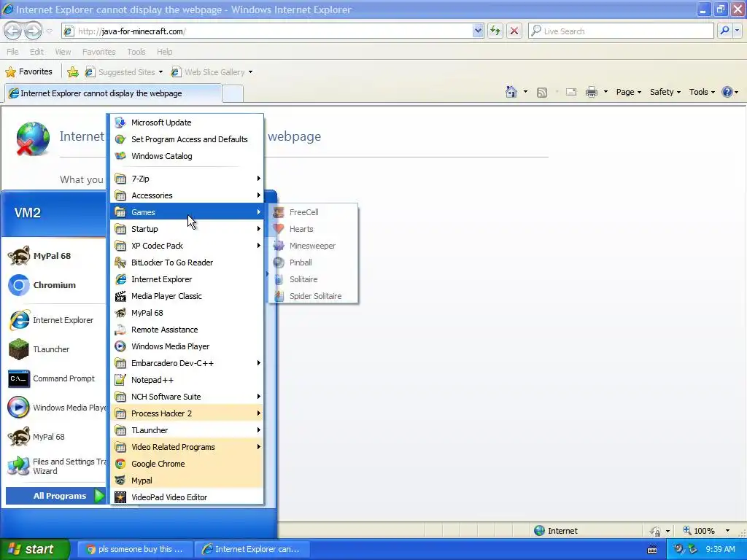Open BitLocker To Go Reader
This screenshot has width=747, height=560.
[187, 262]
